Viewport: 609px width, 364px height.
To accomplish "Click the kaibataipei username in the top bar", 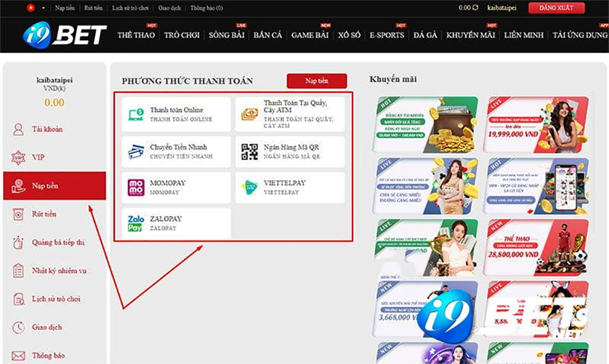I will click(x=502, y=8).
